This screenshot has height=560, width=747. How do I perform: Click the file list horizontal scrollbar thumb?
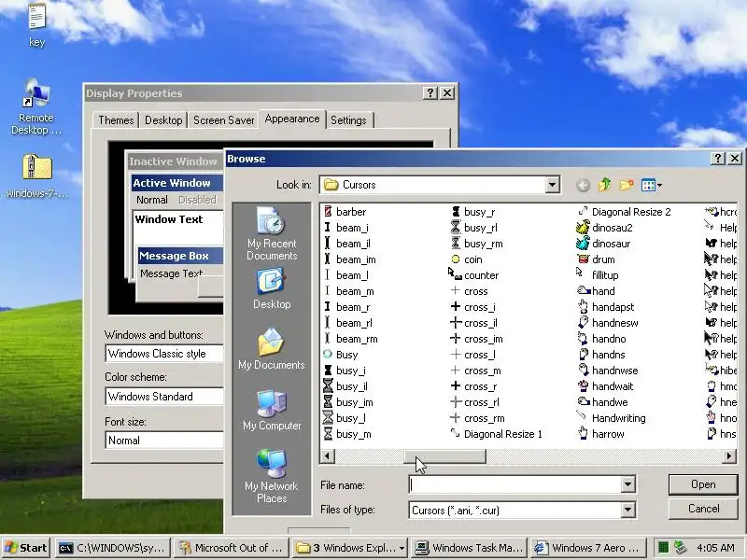coord(445,456)
